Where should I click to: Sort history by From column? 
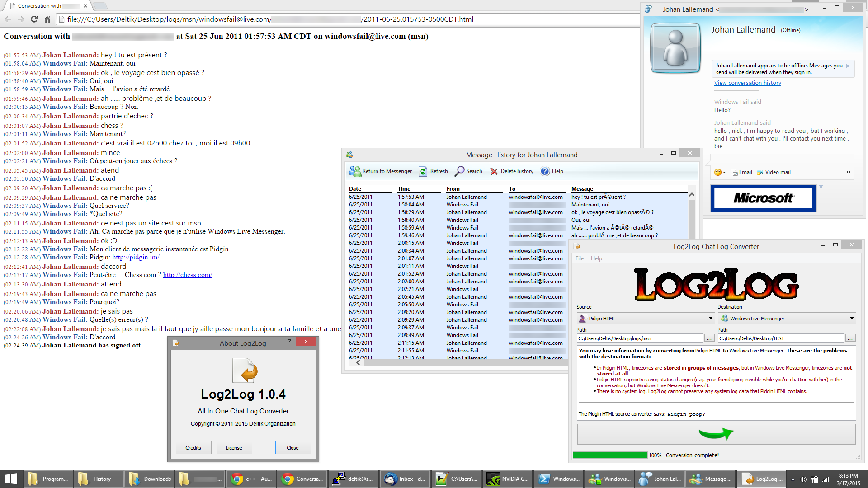[453, 189]
